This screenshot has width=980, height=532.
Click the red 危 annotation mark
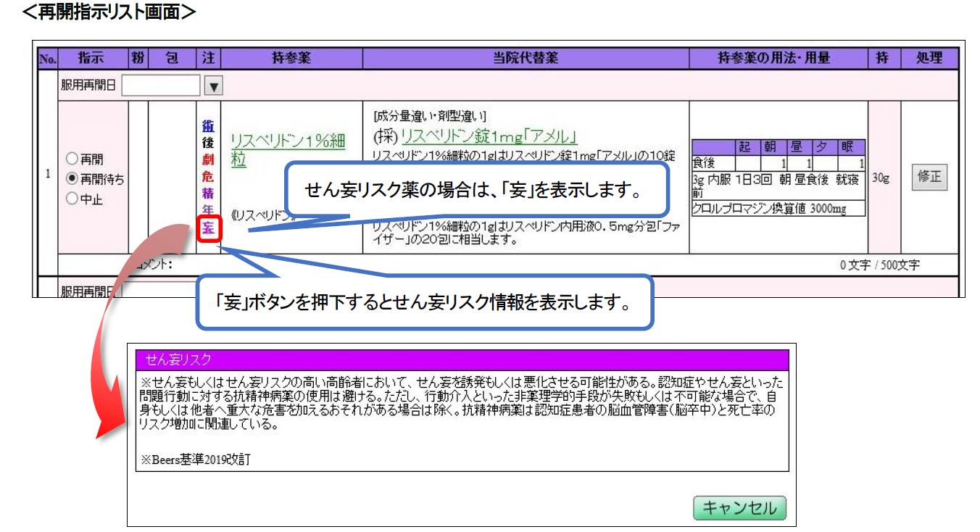pyautogui.click(x=209, y=176)
